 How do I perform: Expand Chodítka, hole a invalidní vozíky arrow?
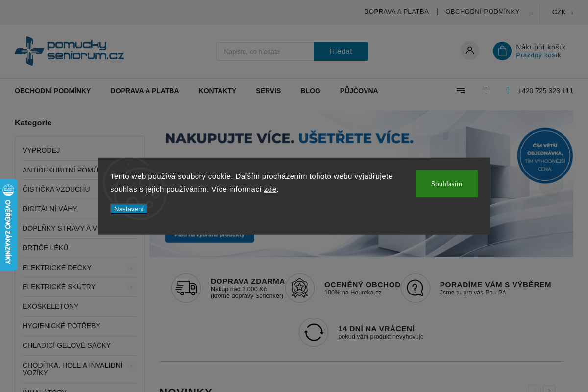click(x=131, y=366)
